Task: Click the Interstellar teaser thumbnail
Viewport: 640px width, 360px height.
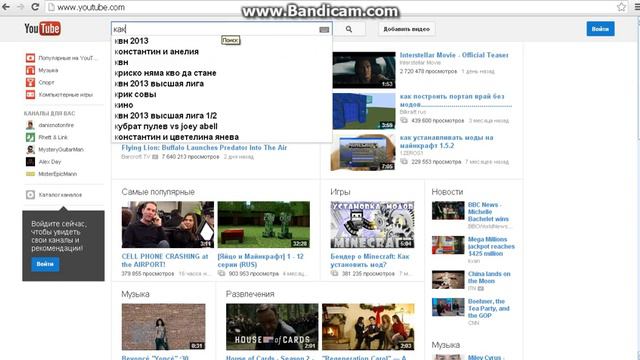Action: point(364,70)
